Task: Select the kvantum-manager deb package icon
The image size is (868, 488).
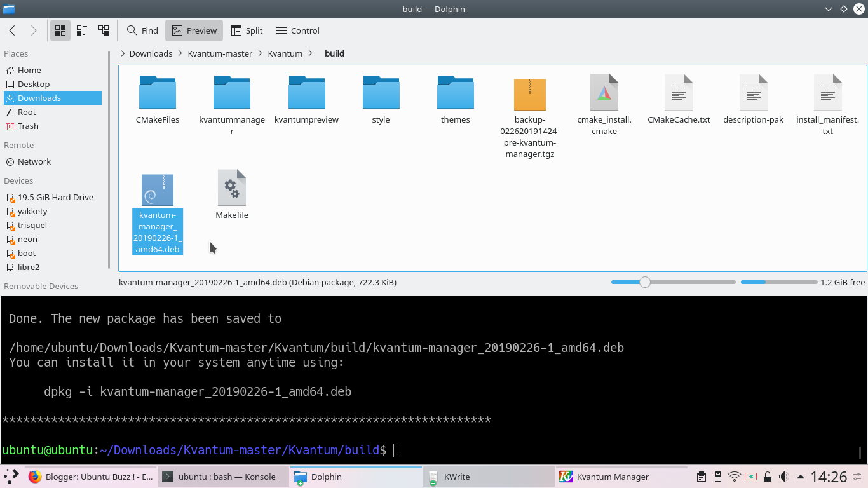Action: (x=158, y=189)
